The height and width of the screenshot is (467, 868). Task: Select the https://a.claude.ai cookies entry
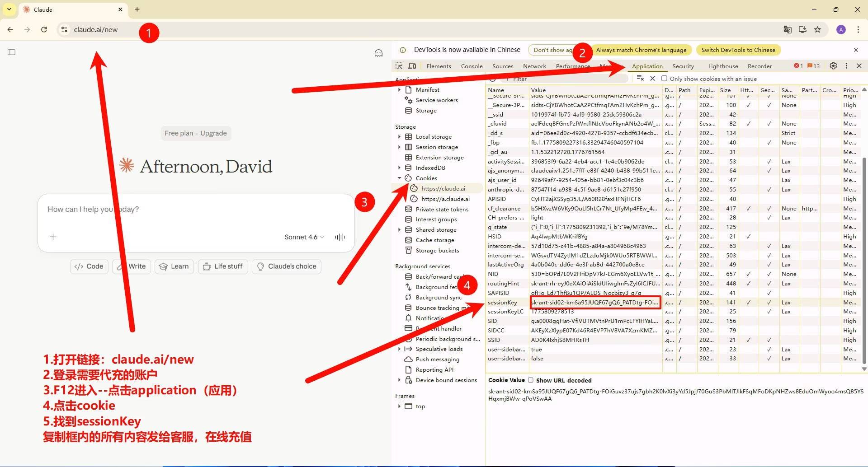point(445,199)
